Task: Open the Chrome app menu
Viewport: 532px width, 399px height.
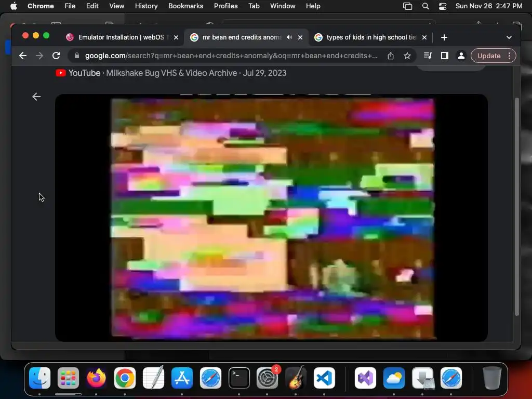Action: click(41, 6)
